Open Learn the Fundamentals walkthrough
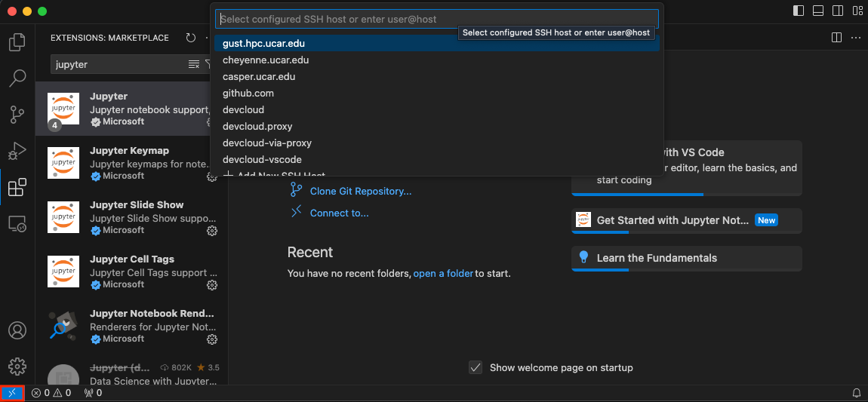This screenshot has height=402, width=868. pos(686,258)
